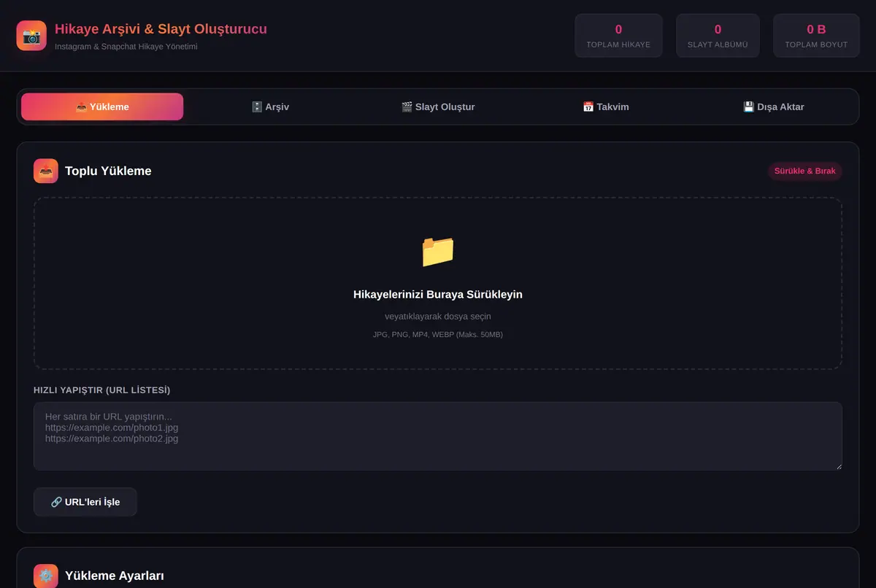Click the Yükleme Ayarları gear icon
This screenshot has height=588, width=876.
pos(46,576)
